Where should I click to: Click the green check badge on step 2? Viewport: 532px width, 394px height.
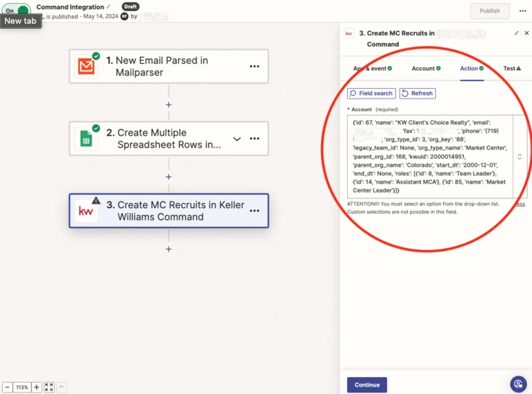[96, 128]
